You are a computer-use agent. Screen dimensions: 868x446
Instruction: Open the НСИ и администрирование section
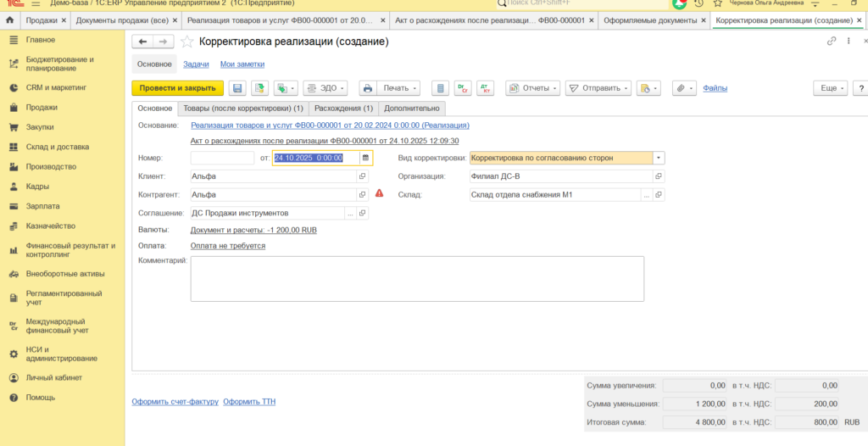(x=62, y=354)
